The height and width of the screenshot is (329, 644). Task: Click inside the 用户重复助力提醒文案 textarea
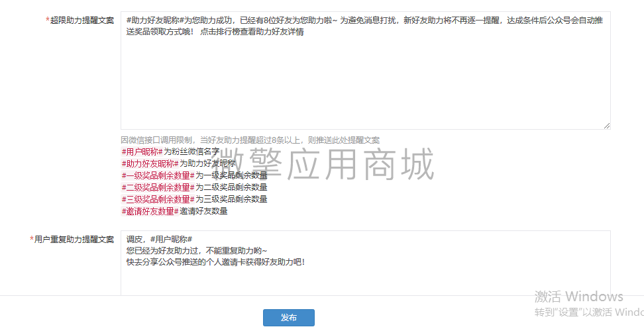click(x=366, y=263)
